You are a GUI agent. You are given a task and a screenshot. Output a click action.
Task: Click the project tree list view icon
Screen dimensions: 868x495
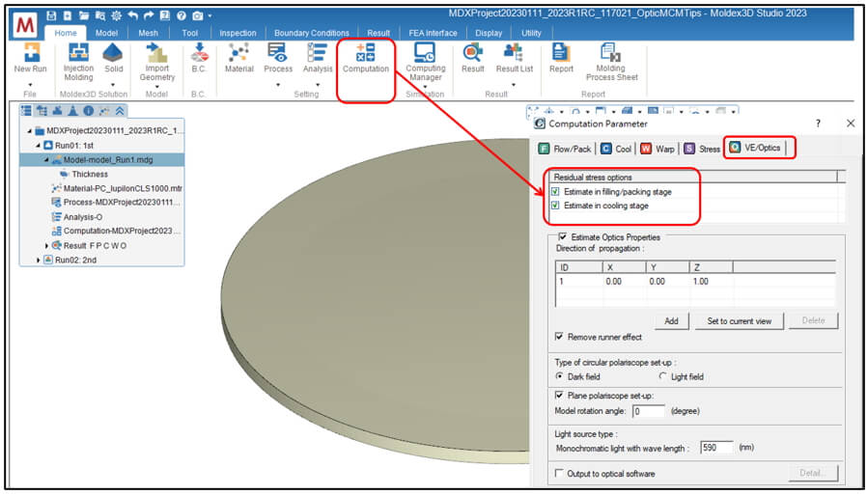point(26,111)
